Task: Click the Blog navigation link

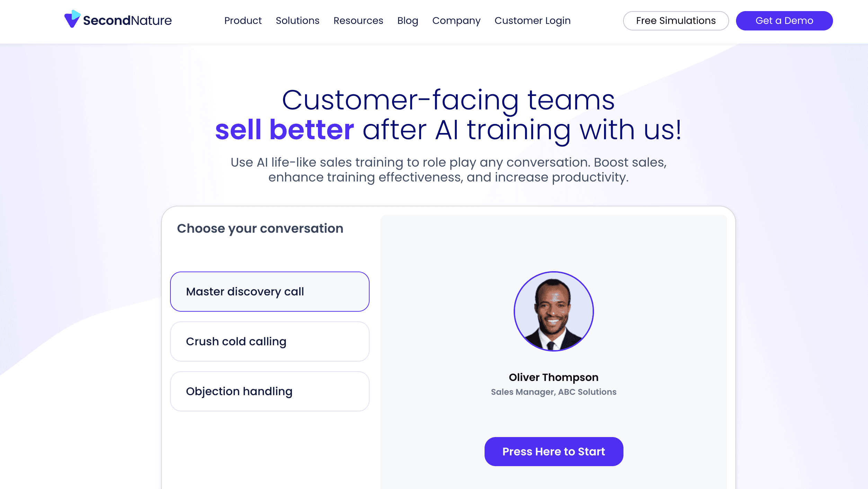Action: coord(408,20)
